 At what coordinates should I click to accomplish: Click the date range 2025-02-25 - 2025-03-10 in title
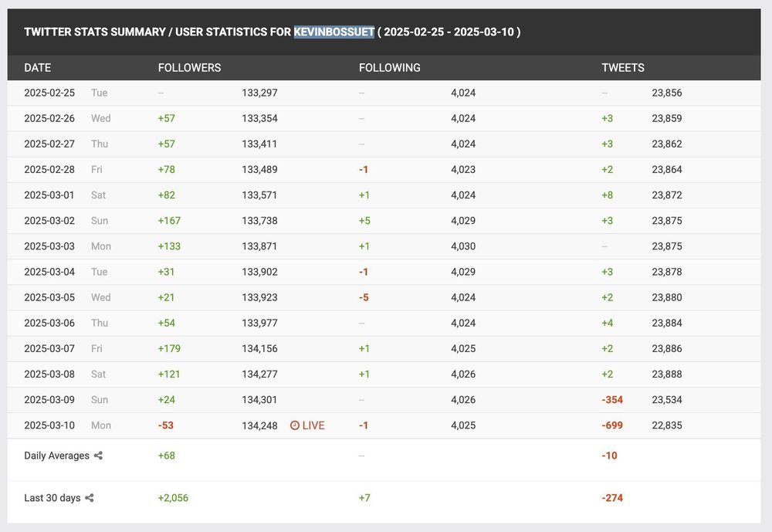coord(449,32)
